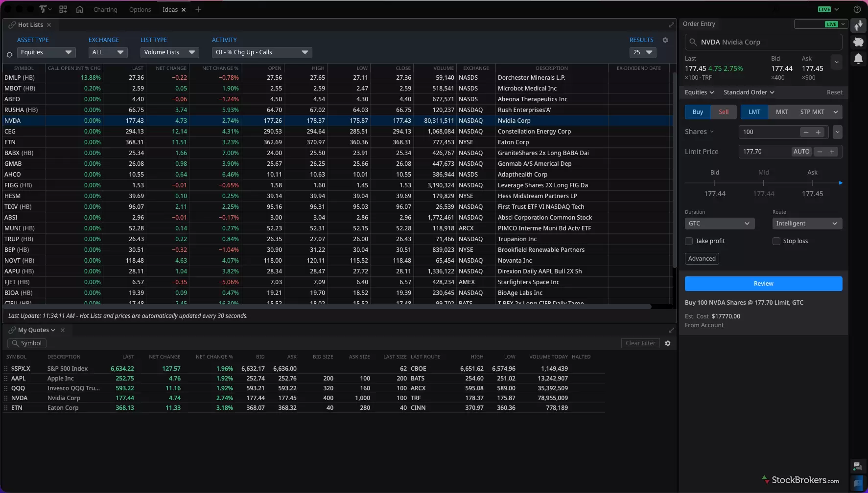Screen dimensions: 868x493
Task: Open Advanced order options
Action: point(702,259)
